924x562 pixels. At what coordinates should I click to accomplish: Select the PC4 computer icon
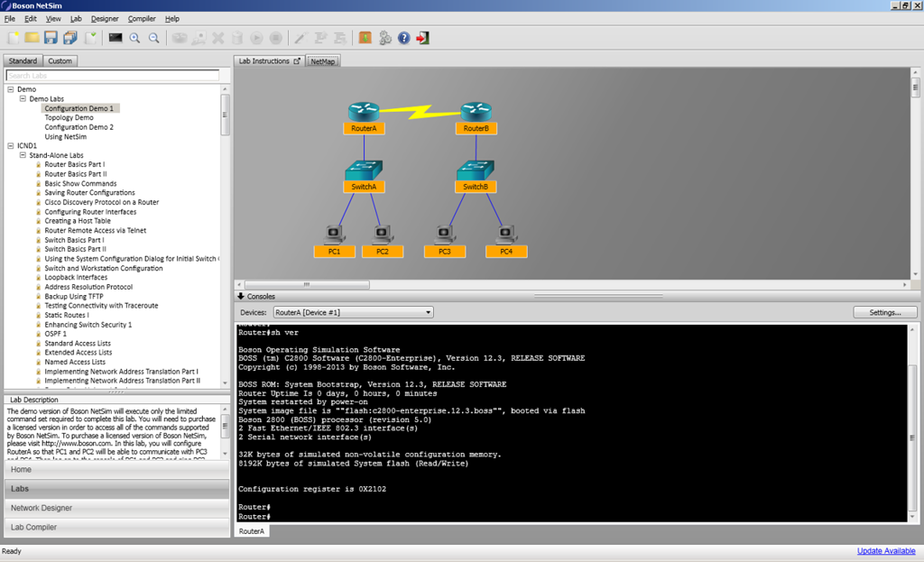pyautogui.click(x=506, y=235)
